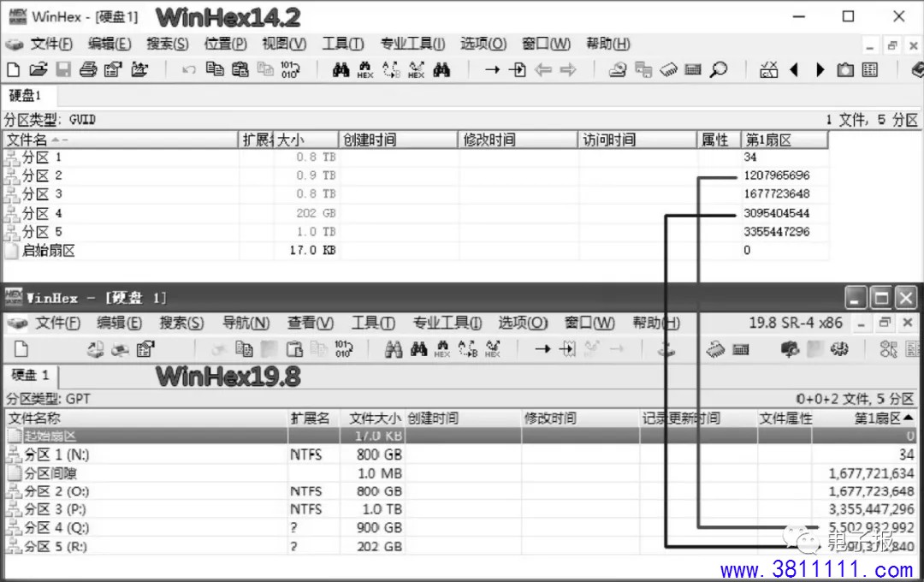The height and width of the screenshot is (582, 924).
Task: Open 窗口(W) menu in WinHex 19.8
Action: click(x=589, y=324)
